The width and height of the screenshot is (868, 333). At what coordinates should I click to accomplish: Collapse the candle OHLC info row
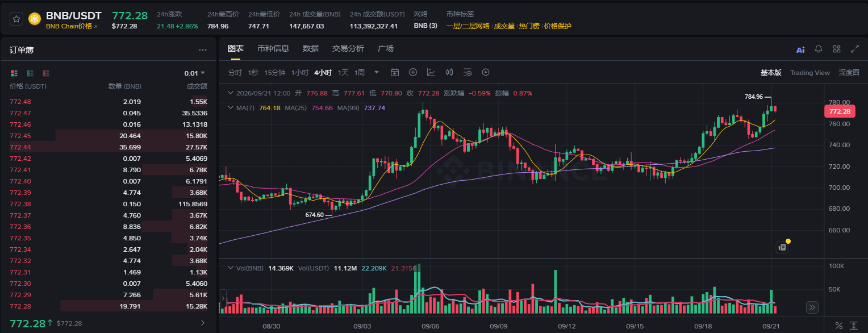coord(230,93)
